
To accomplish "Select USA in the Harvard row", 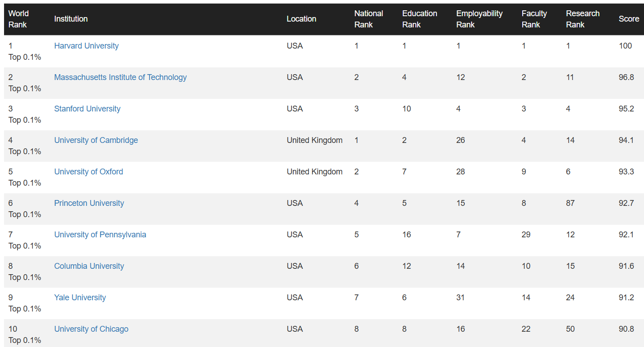I will (x=295, y=46).
